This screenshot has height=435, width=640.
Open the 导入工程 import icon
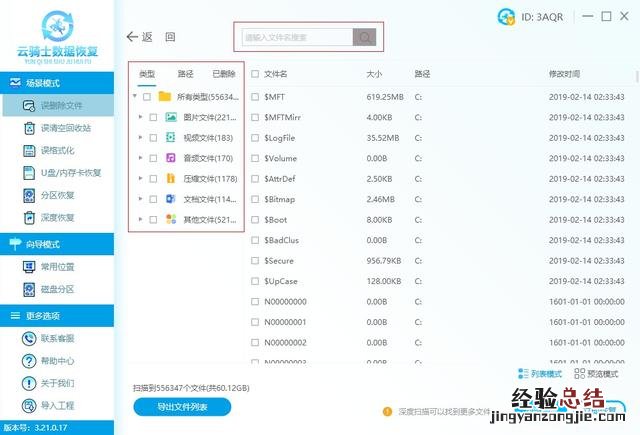29,406
